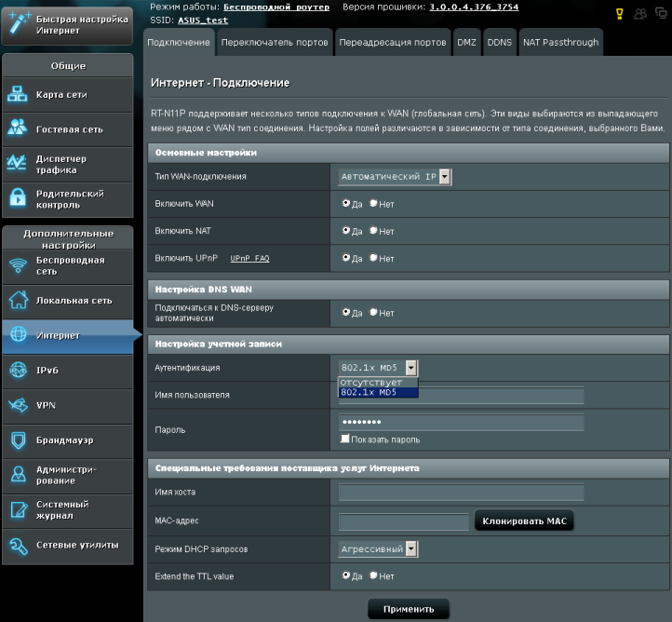The height and width of the screenshot is (622, 672).
Task: Select Да for Extend the TTL value
Action: click(346, 575)
